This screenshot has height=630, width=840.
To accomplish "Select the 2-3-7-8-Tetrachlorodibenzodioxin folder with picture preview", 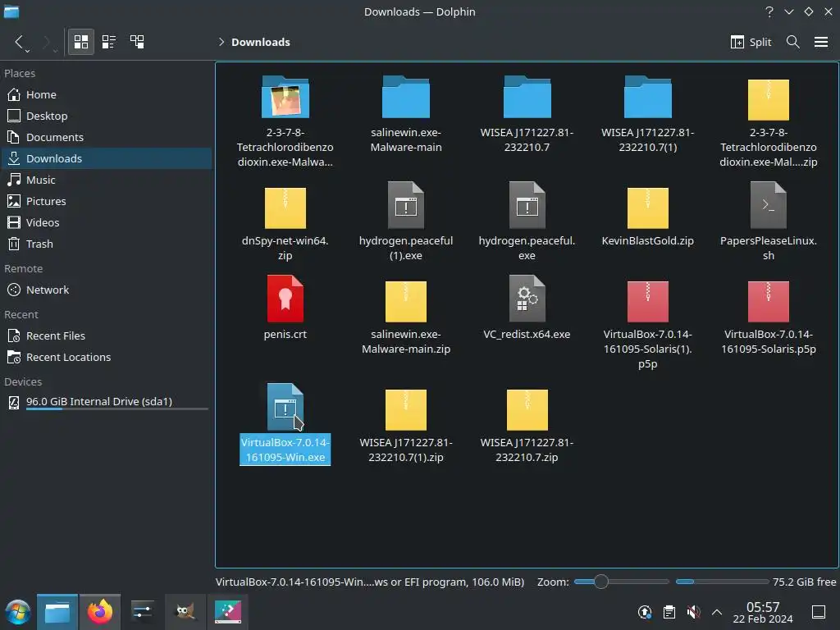I will click(285, 121).
